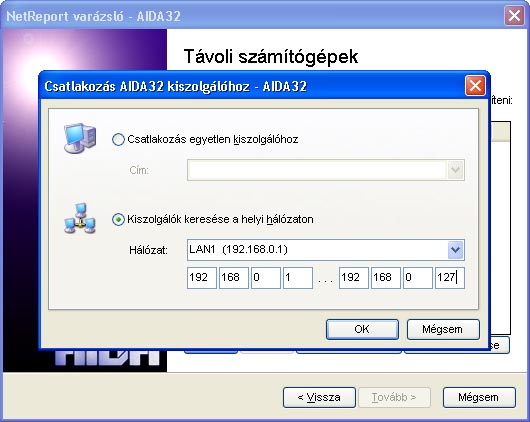Image resolution: width=530 pixels, height=422 pixels.
Task: Click the second end IP octet 168
Action: point(386,278)
